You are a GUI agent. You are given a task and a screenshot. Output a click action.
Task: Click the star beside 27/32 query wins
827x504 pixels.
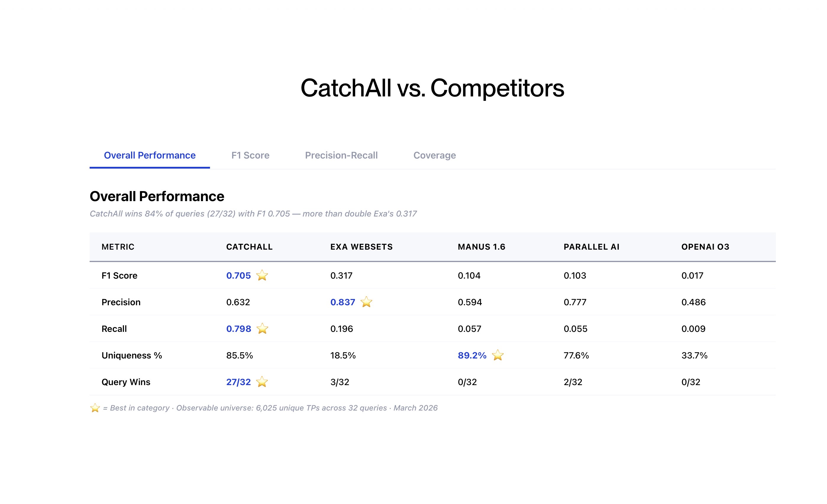262,382
